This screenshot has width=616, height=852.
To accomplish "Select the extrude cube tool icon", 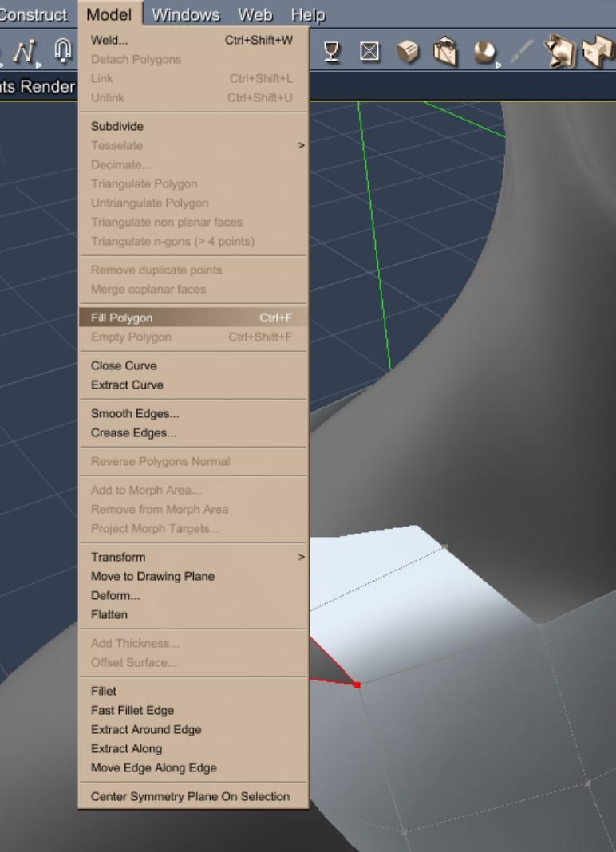I will point(408,52).
